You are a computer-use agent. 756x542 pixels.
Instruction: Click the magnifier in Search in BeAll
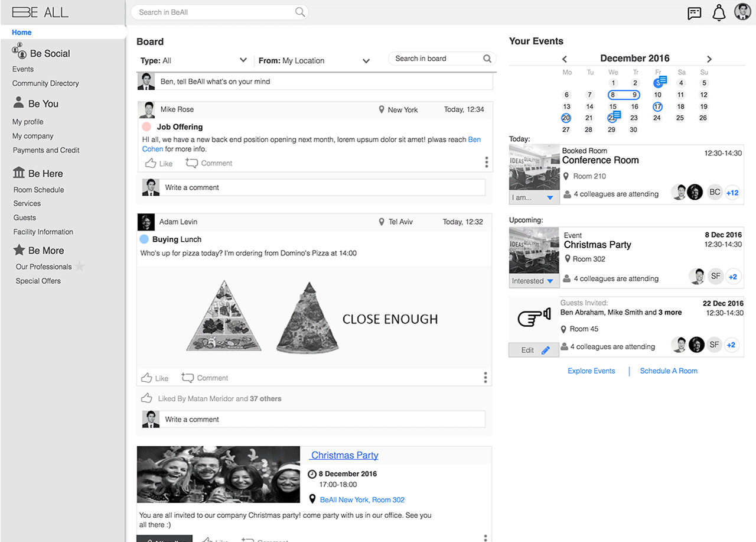[300, 12]
